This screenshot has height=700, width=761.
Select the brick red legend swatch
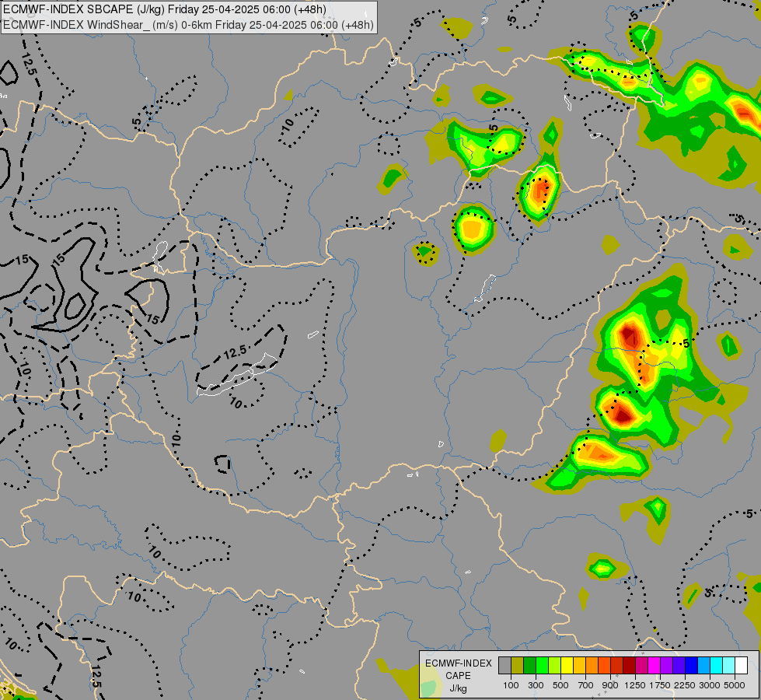click(617, 666)
